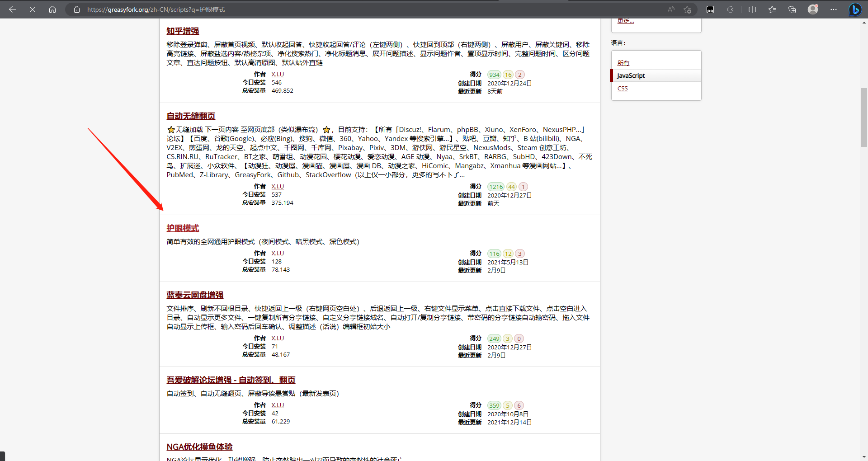Image resolution: width=868 pixels, height=461 pixels.
Task: Open Collections panel
Action: click(x=792, y=9)
